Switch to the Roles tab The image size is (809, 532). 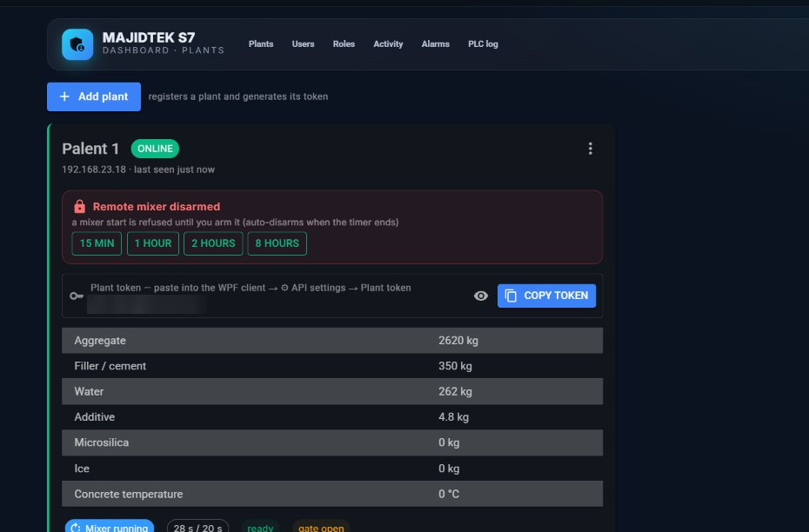[x=344, y=44]
